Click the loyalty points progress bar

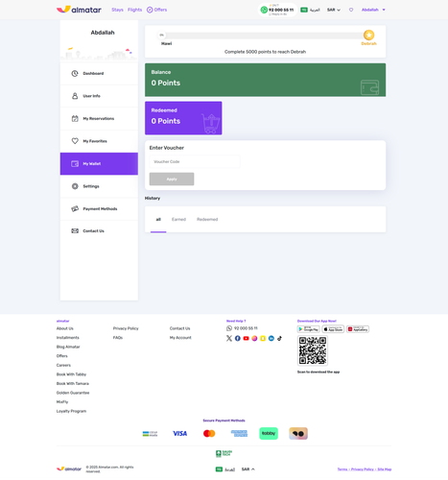click(265, 36)
